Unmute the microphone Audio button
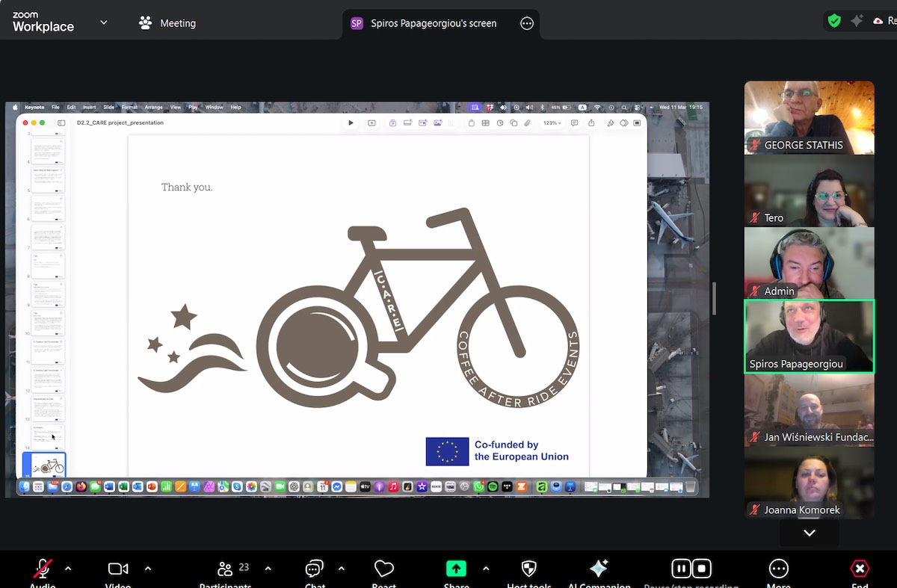Screen dimensions: 897x588 [x=43, y=569]
